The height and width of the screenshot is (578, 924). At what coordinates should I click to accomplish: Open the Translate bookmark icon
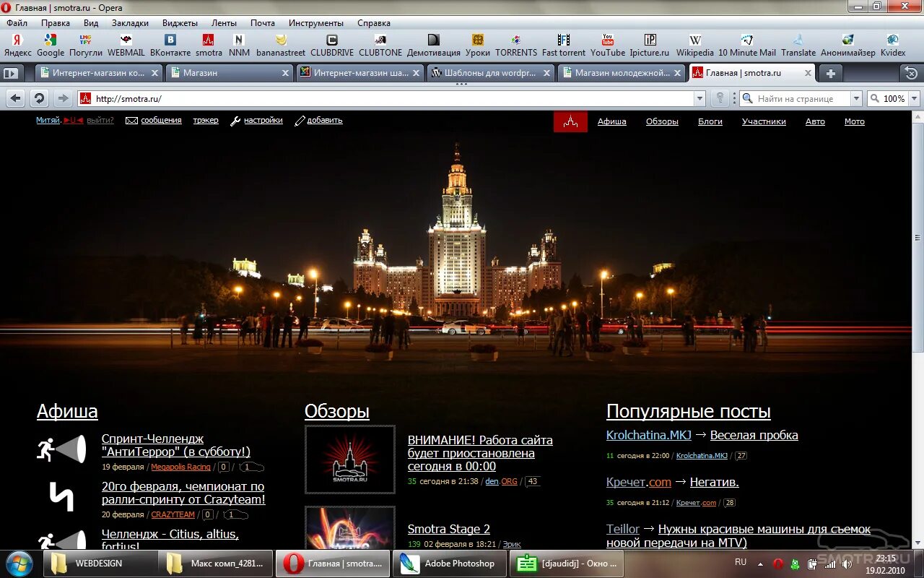click(798, 40)
